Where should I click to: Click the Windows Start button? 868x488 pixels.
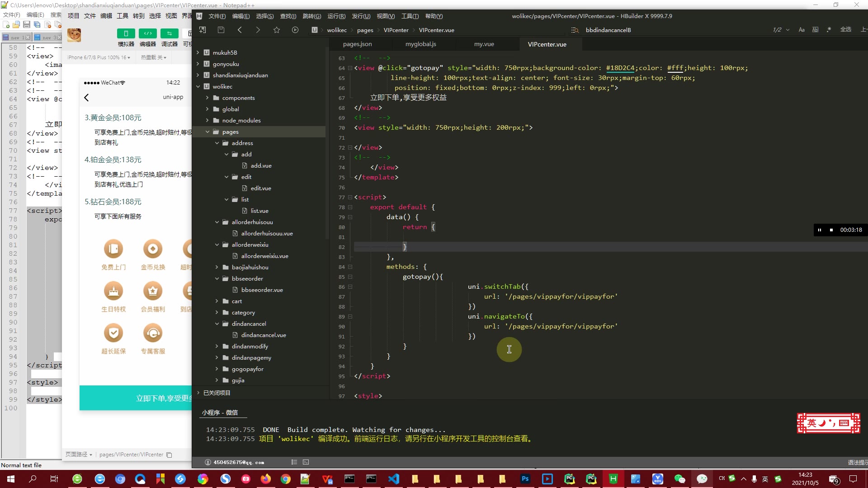(11, 479)
